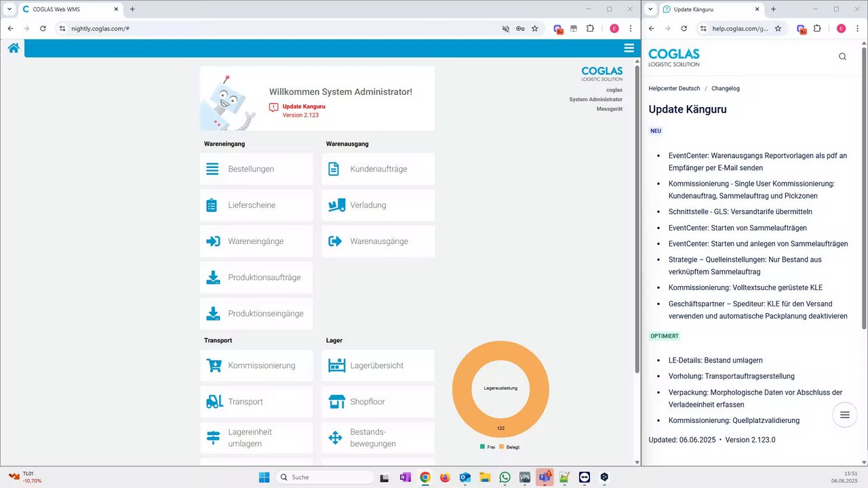Click COGLAS logo in Helpcenter

(x=674, y=58)
